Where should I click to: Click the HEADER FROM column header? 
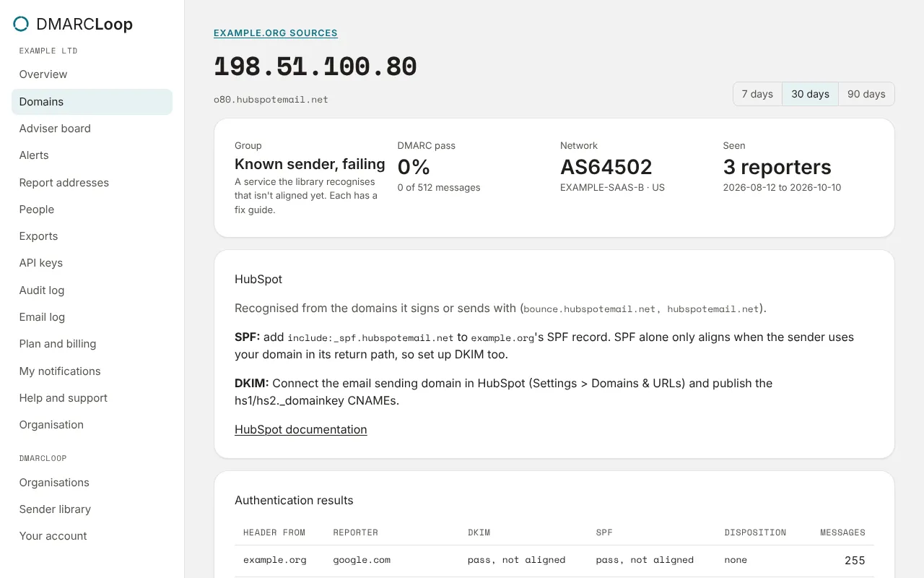(274, 532)
